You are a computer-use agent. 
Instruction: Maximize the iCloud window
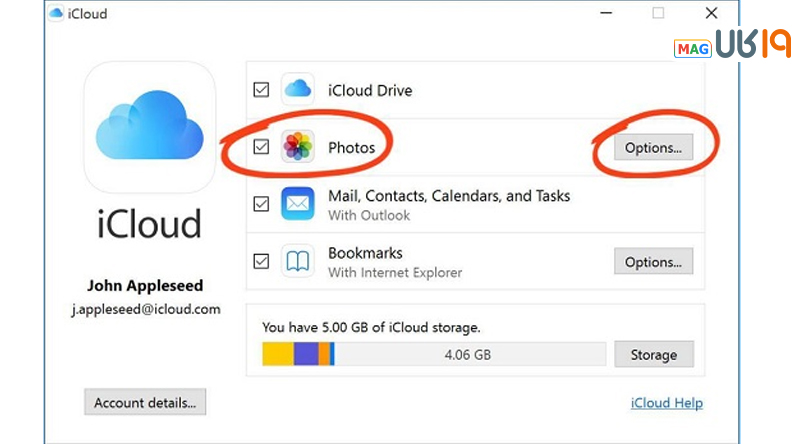pos(658,14)
